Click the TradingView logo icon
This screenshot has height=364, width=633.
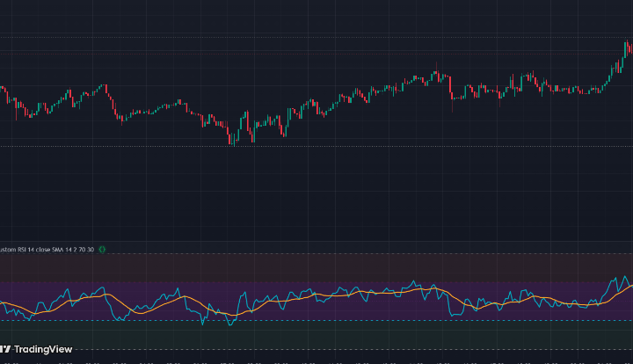(x=4, y=349)
